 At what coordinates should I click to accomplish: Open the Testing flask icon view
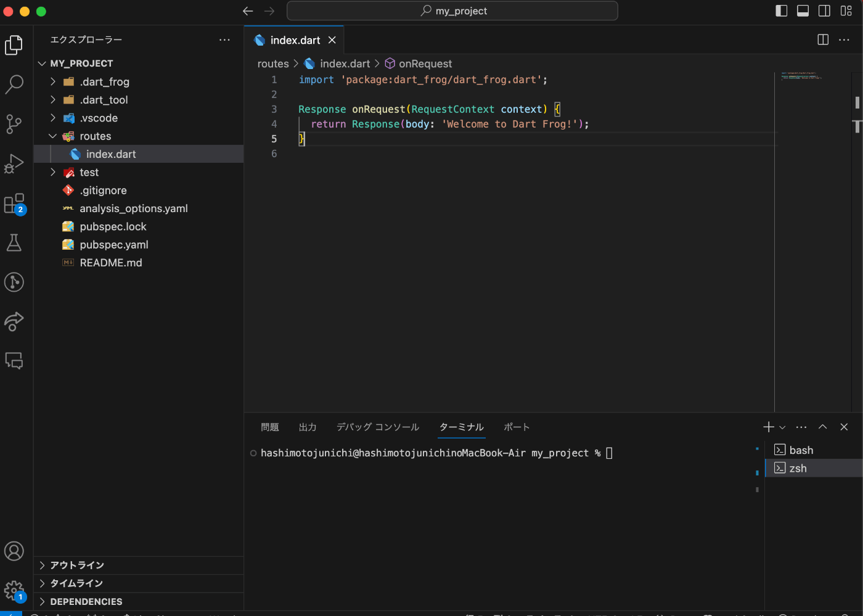pos(14,243)
